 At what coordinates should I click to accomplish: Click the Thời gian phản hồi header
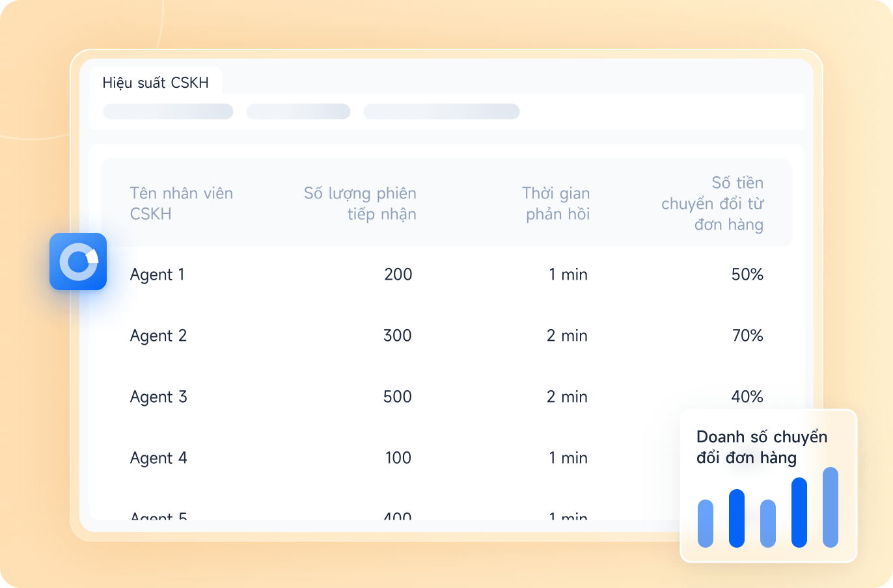556,204
